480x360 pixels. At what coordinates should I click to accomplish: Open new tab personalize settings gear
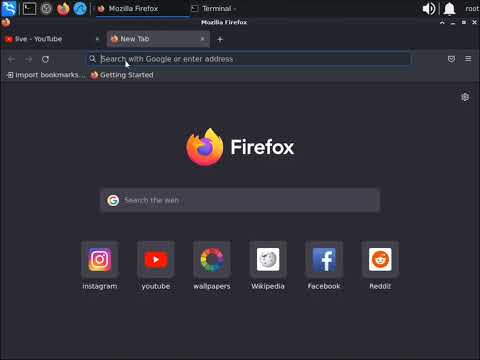pos(465,97)
